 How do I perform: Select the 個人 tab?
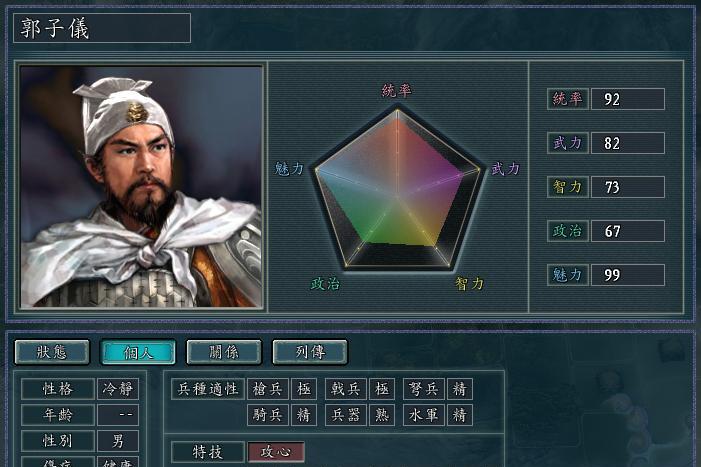138,352
